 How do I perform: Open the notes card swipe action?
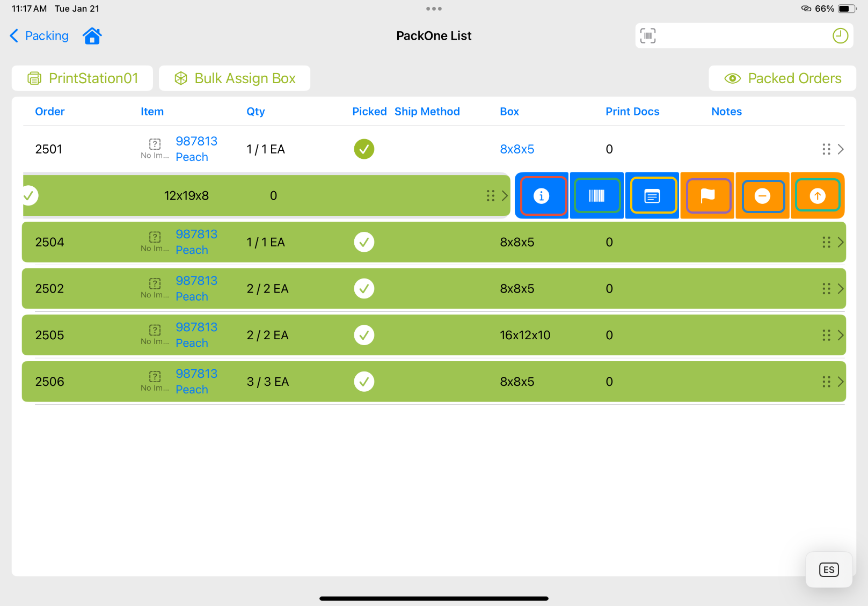point(652,196)
